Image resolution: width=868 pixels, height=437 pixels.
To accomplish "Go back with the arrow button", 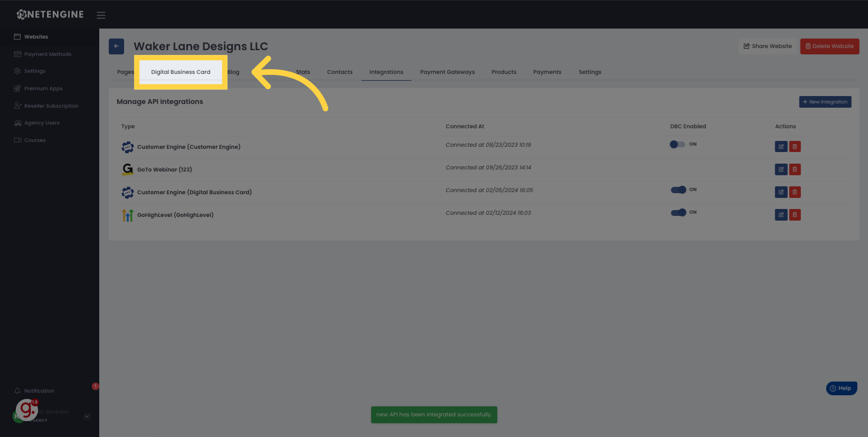I will (x=116, y=46).
